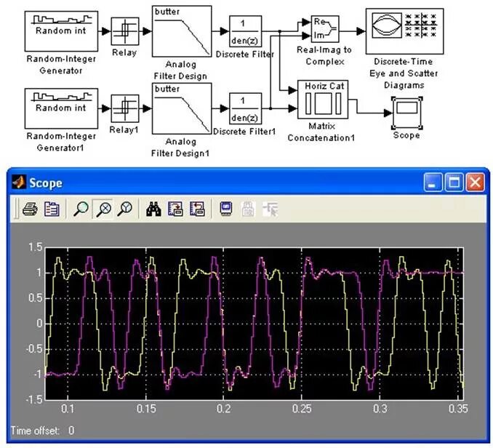This screenshot has height=448, width=493.
Task: Select the Real-Imag to Complex block
Action: click(325, 29)
